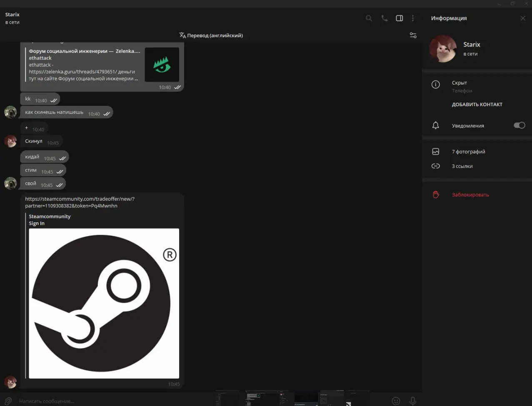This screenshot has width=532, height=406.
Task: Record a voice message with microphone
Action: pos(412,401)
